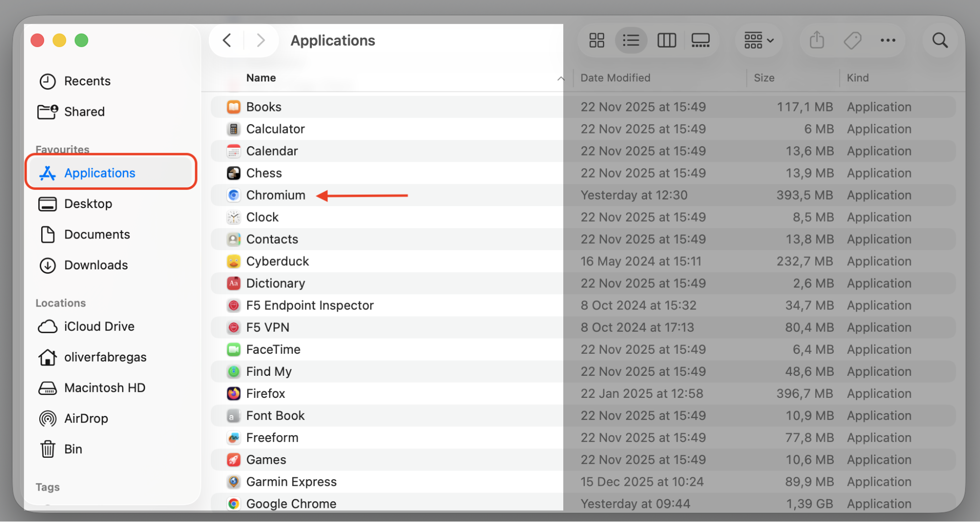Click the date 16 May 2024 at 15:11

pyautogui.click(x=641, y=261)
